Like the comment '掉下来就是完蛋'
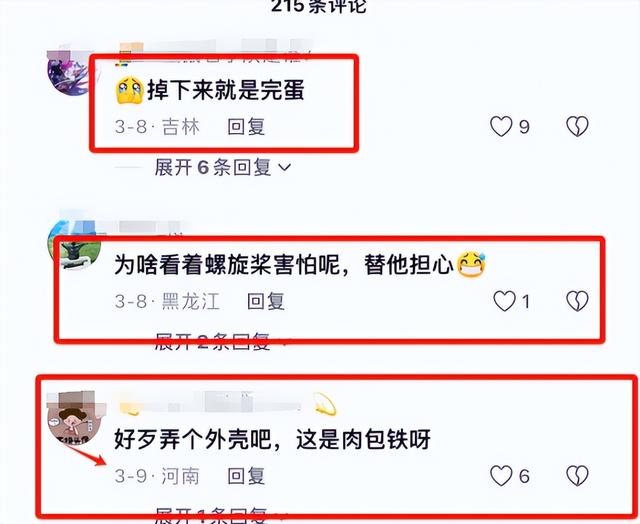Screen dimensions: 640x524 [501, 126]
